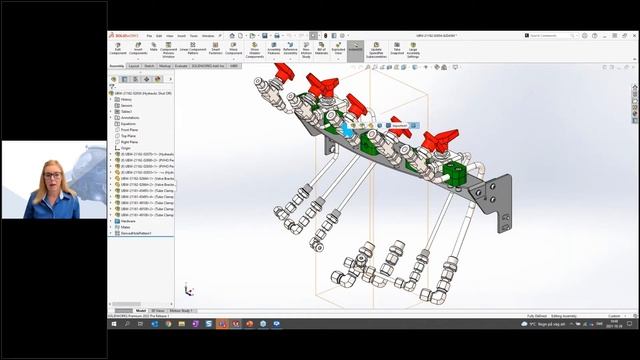Switch to the Motion Study 1 tab

coord(181,311)
